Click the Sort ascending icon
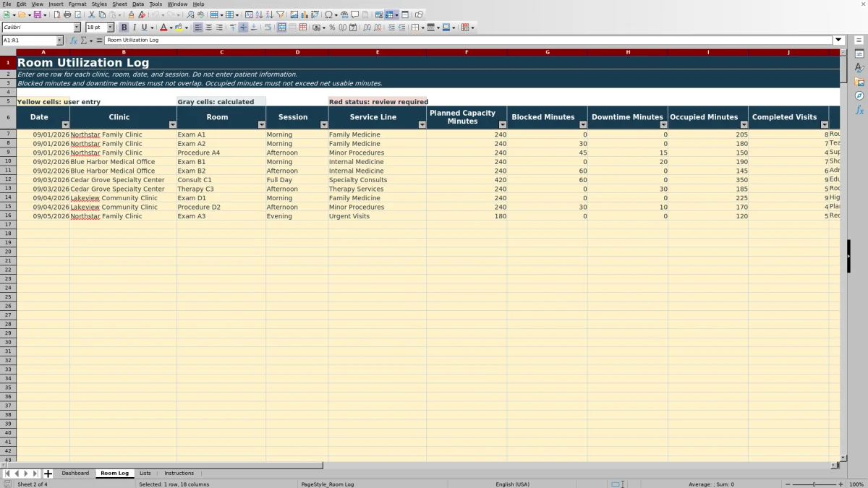 [x=259, y=14]
